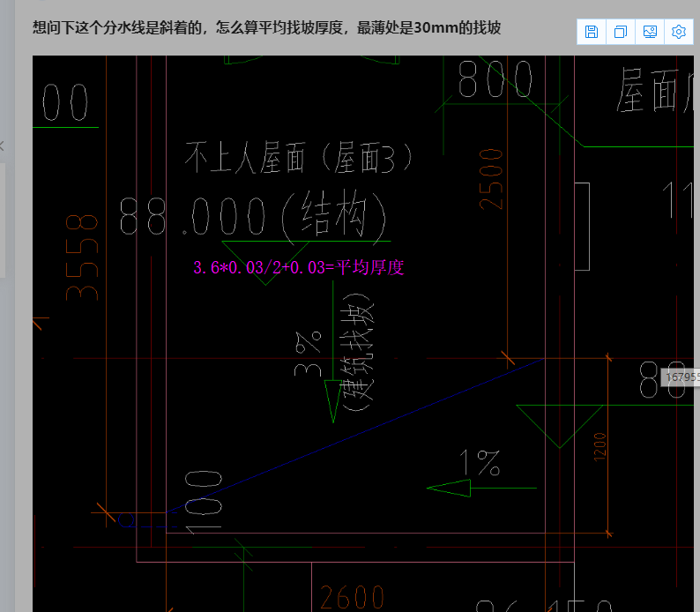Click the question title about 分水线
The height and width of the screenshot is (612, 700).
pyautogui.click(x=266, y=27)
